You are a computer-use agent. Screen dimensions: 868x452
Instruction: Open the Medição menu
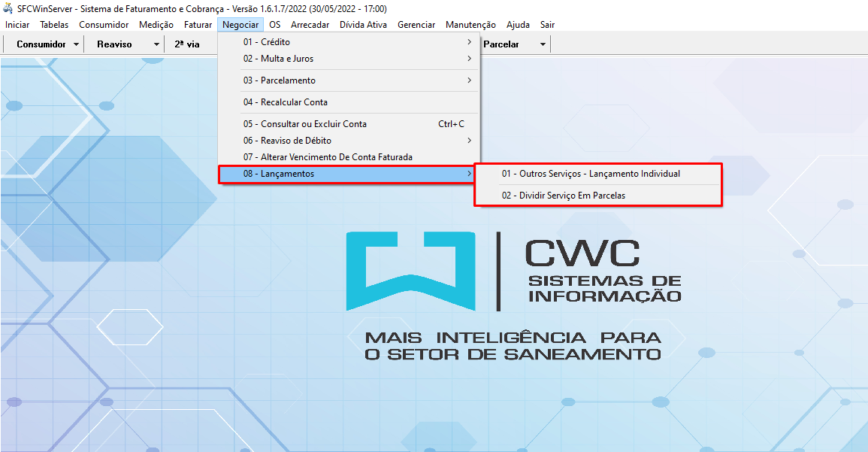pyautogui.click(x=156, y=24)
